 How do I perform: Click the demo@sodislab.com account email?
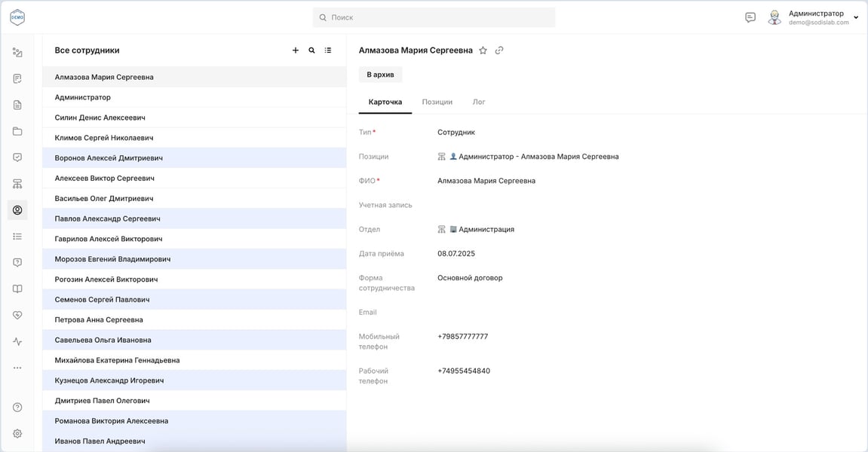click(x=819, y=23)
